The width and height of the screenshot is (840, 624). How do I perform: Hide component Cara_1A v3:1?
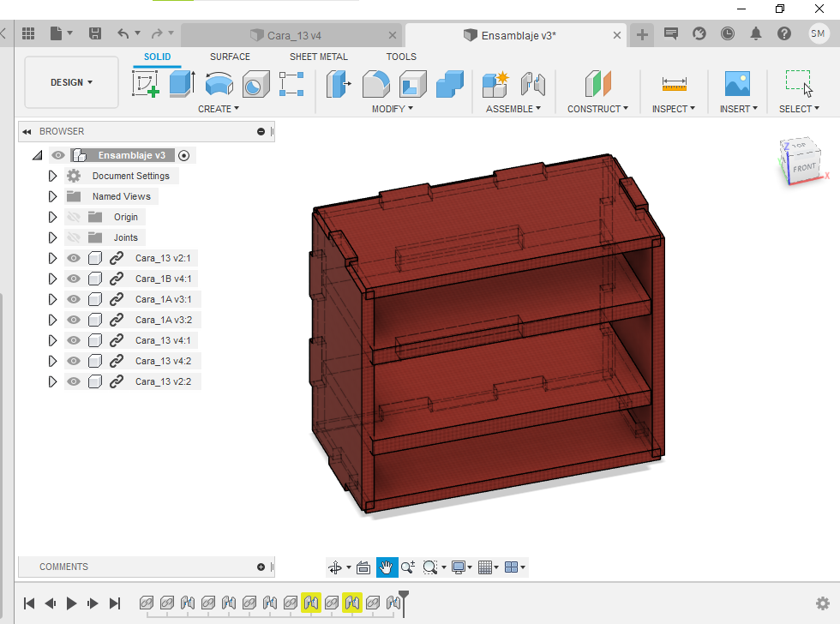[x=74, y=299]
